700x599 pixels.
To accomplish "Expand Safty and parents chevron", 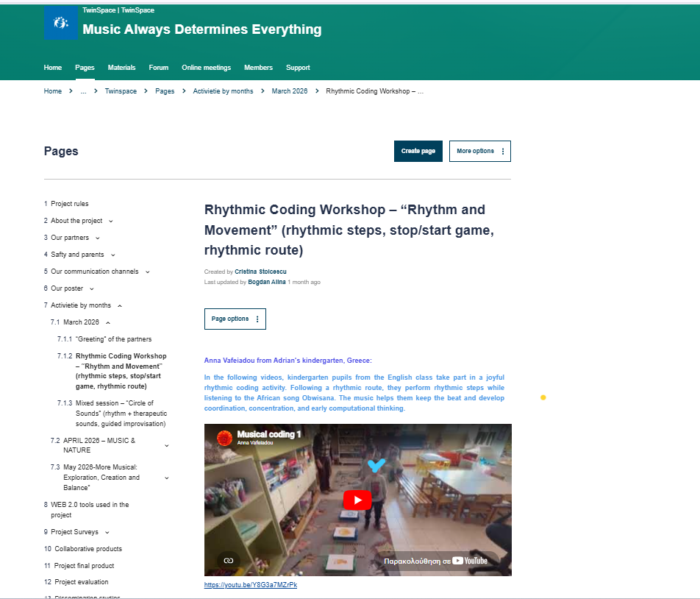I will pyautogui.click(x=113, y=255).
